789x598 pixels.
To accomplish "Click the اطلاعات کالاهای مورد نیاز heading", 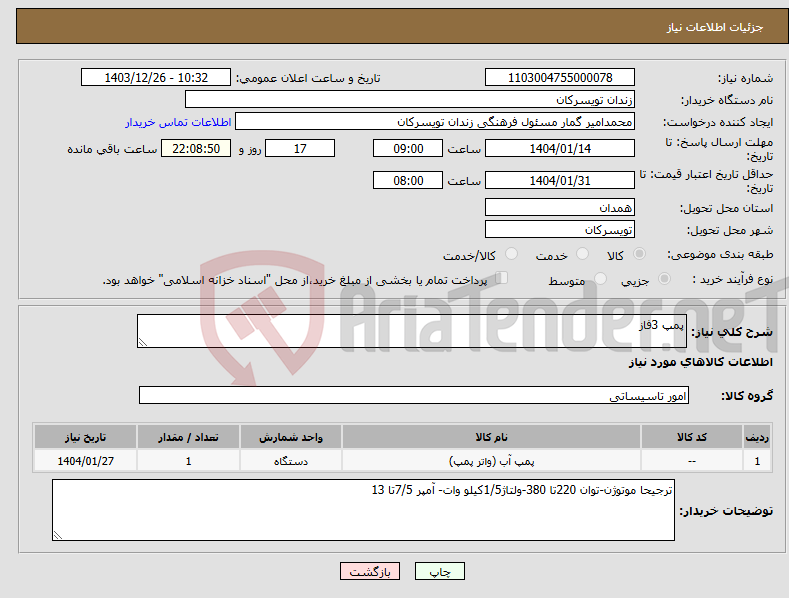I will click(700, 362).
